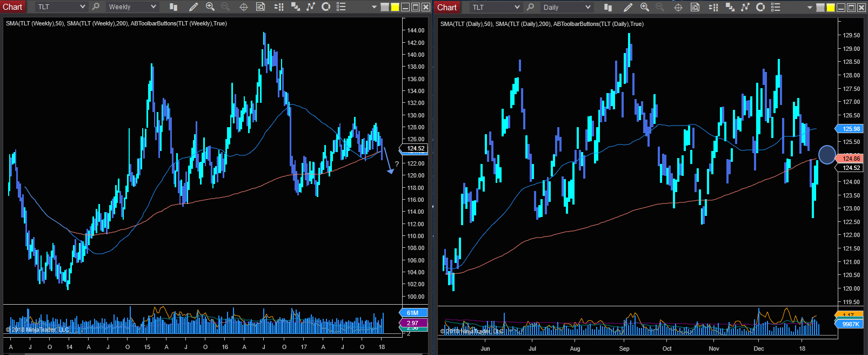Show the data box in the Daily chart

coord(695,7)
